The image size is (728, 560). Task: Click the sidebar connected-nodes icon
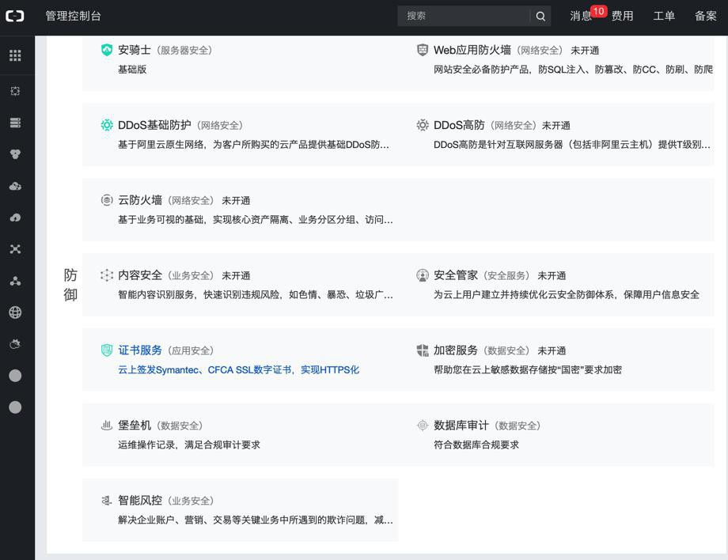tap(15, 281)
